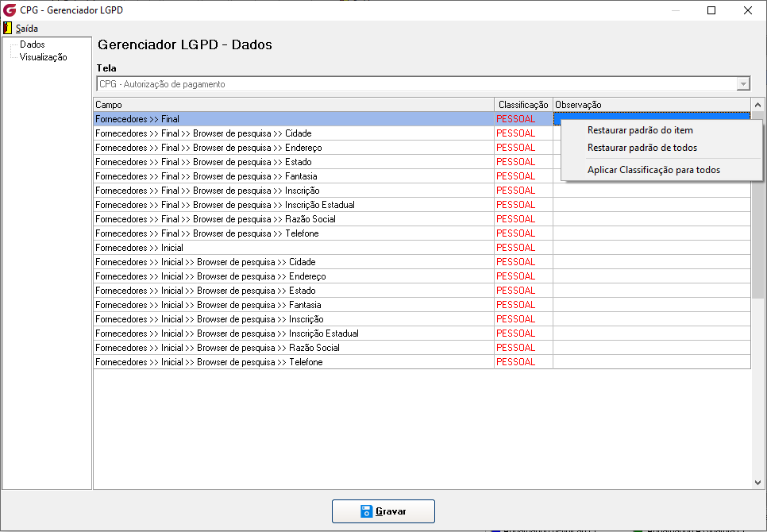Click the Saída exit door icon
This screenshot has height=532, width=767.
click(7, 29)
